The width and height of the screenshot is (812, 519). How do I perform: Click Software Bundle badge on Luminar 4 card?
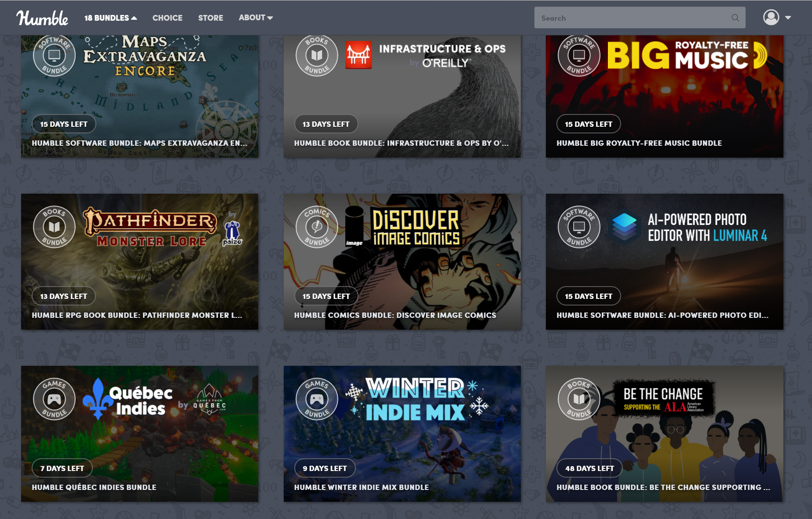click(x=579, y=227)
